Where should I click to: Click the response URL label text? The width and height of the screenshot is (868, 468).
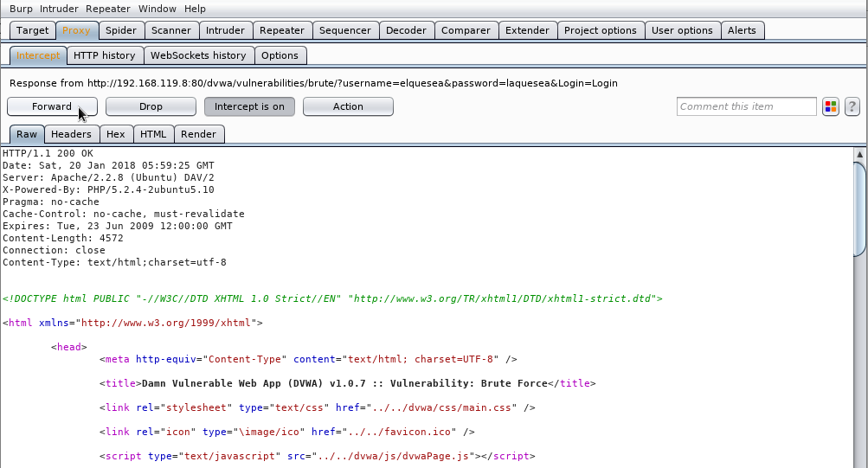[x=313, y=84]
